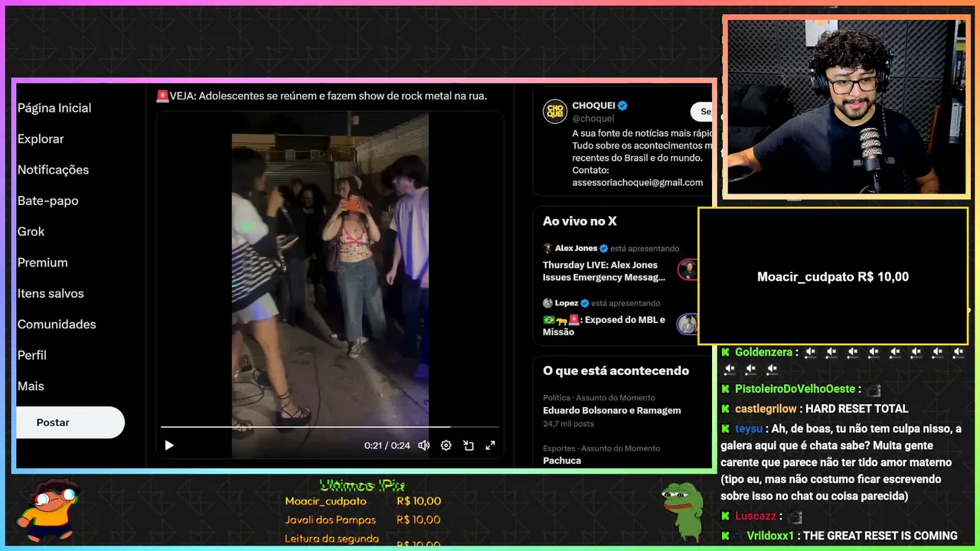
Task: Click the Últimos Pix overlay title
Action: tap(362, 485)
